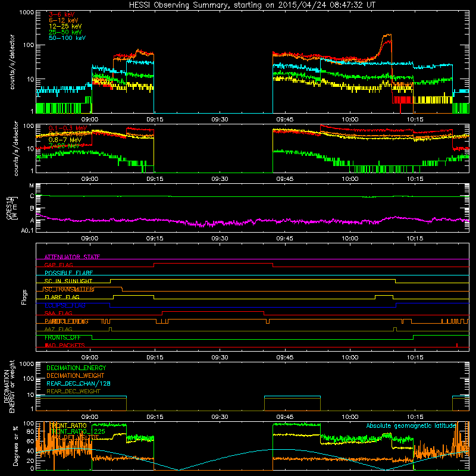Viewport: 476px width, 476px height.
Task: Click the Flags vertical axis title
Action: coord(24,297)
